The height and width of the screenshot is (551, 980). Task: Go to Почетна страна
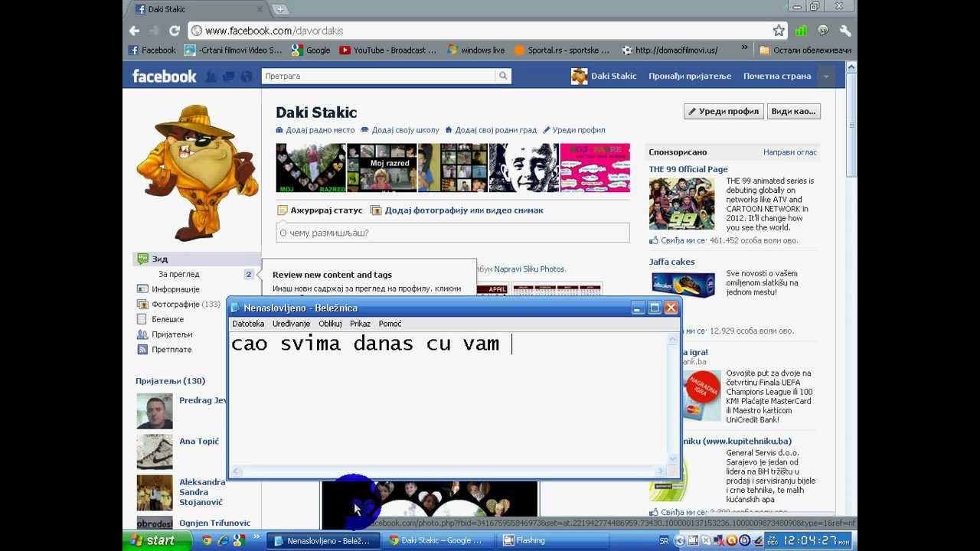click(x=777, y=76)
